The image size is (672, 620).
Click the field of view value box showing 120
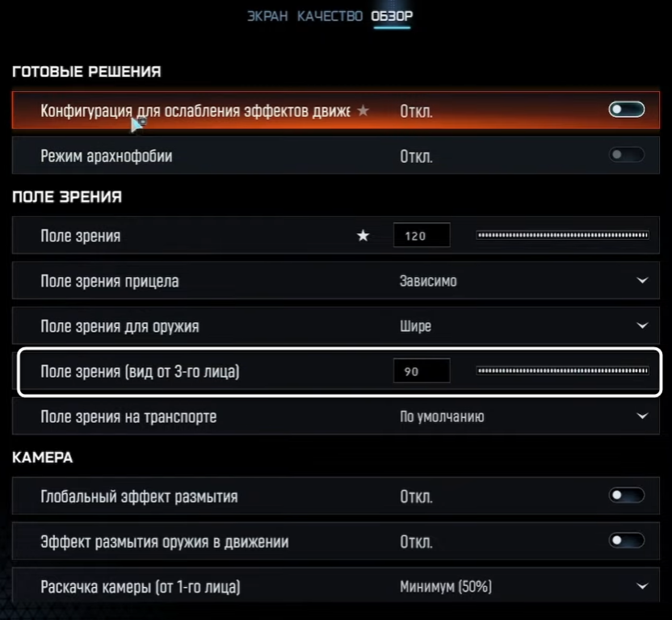(x=421, y=236)
